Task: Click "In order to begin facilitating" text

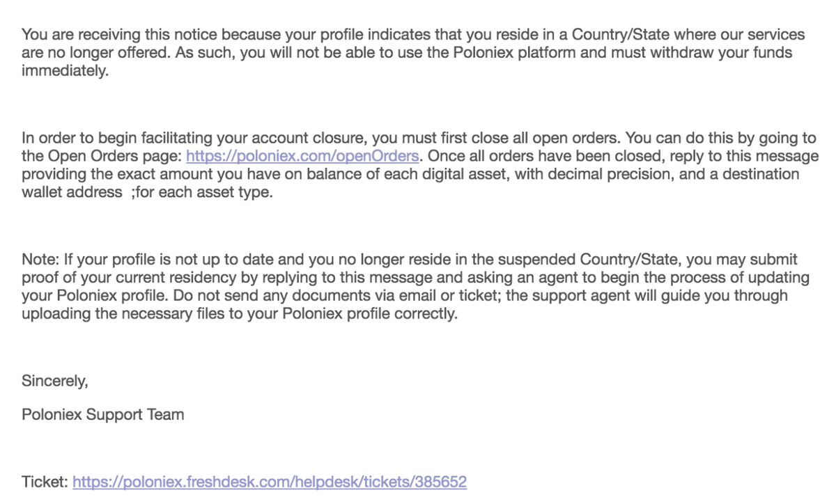Action: 118,138
